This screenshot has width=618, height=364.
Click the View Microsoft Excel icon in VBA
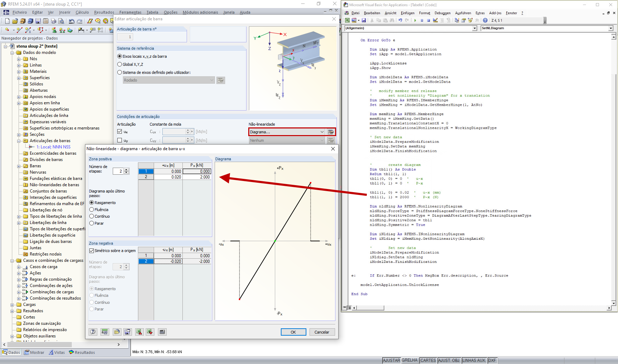347,20
